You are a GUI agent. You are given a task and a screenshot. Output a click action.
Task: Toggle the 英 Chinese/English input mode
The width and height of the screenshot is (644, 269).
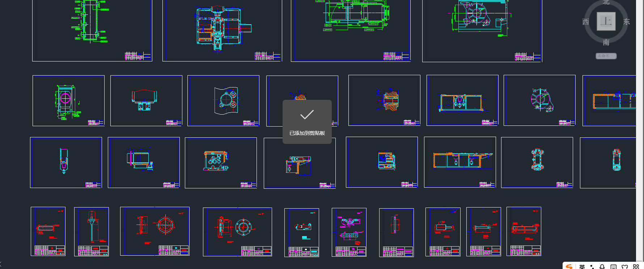[582, 267]
